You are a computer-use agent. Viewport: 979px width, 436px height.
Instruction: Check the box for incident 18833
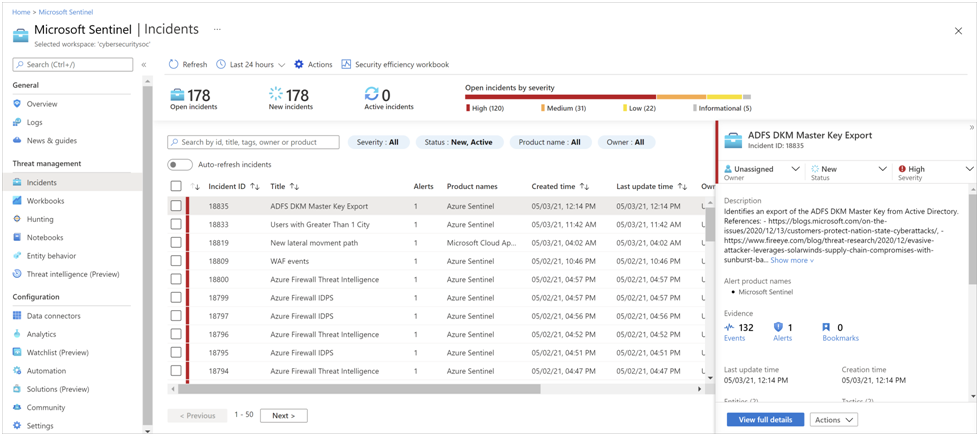pos(176,224)
